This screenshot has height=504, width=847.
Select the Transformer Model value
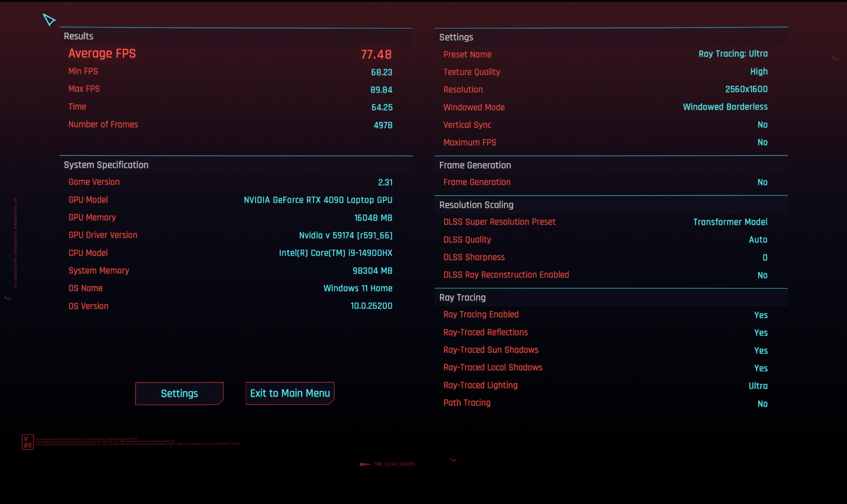click(x=731, y=222)
